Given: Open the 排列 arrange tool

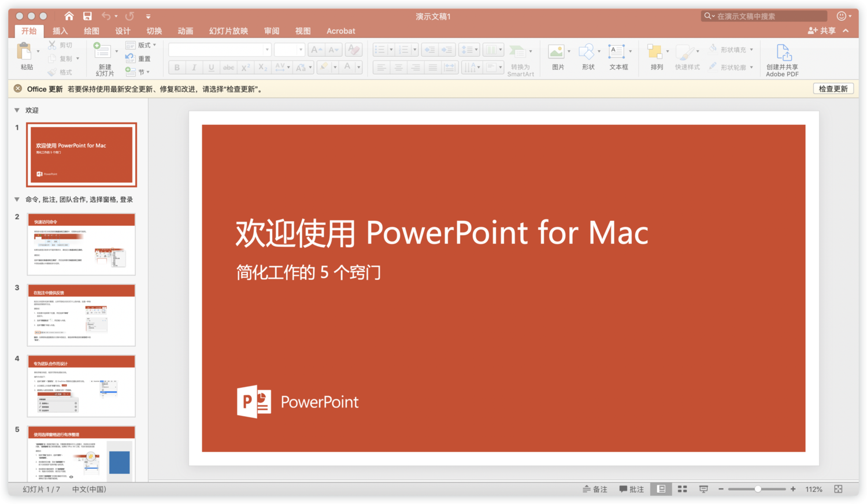Looking at the screenshot, I should point(654,51).
